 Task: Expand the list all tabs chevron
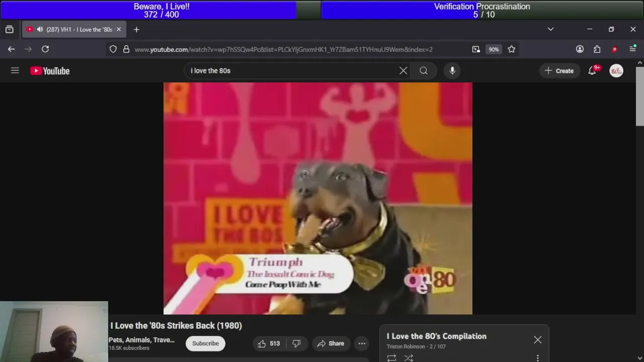point(550,29)
